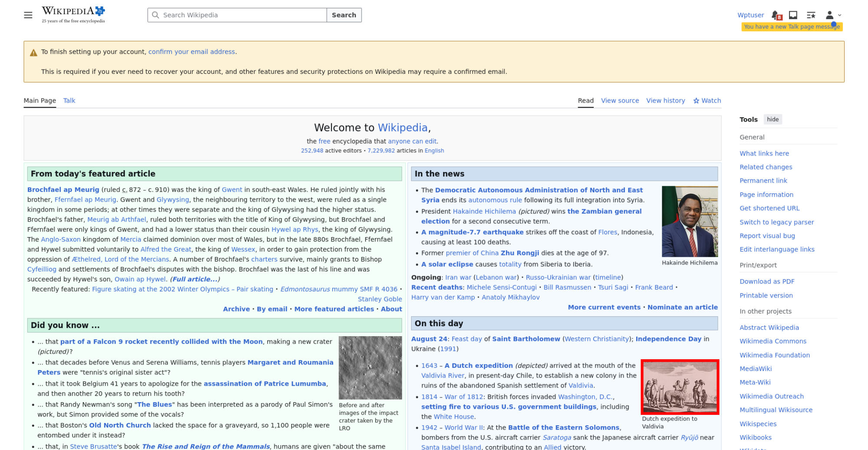The width and height of the screenshot is (868, 450).
Task: Click the star icon to Watch page
Action: click(696, 101)
